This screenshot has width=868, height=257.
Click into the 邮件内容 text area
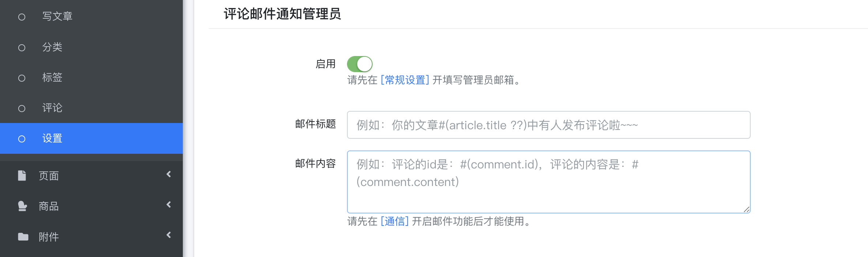pyautogui.click(x=548, y=182)
